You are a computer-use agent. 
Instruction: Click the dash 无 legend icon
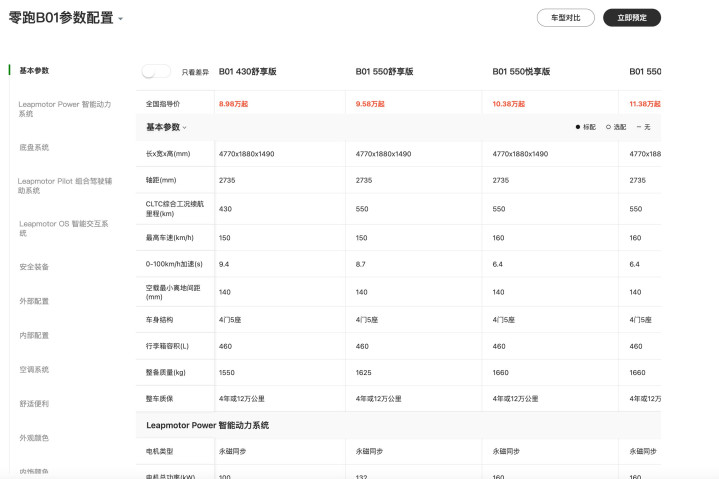click(x=638, y=127)
